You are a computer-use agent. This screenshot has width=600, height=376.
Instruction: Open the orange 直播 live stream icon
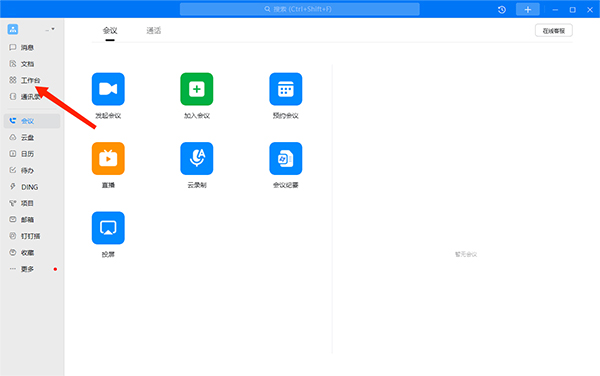coord(108,158)
